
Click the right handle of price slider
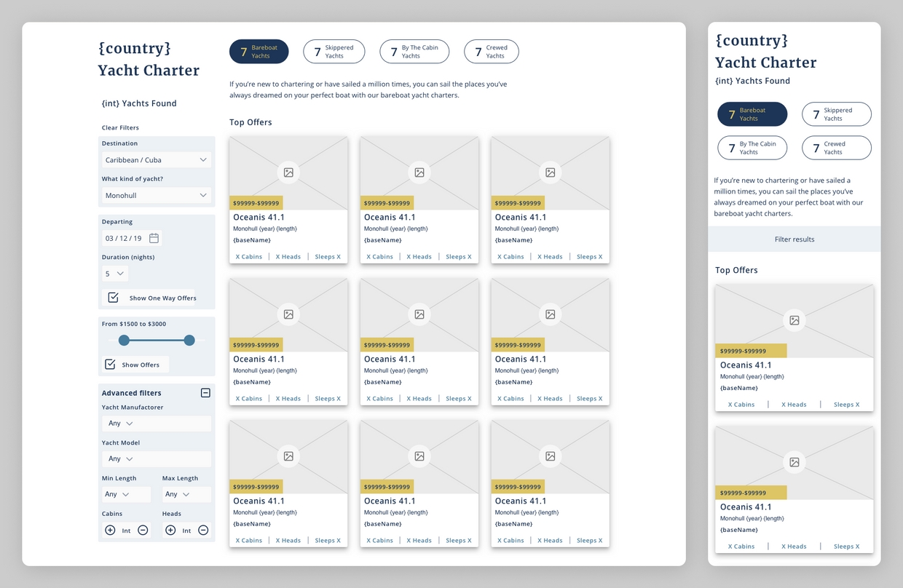click(x=189, y=340)
